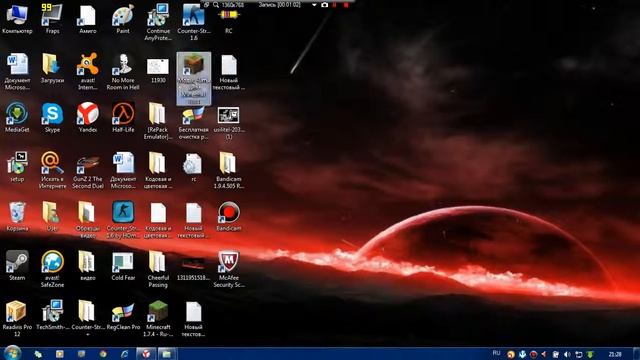The height and width of the screenshot is (360, 640).
Task: Switch the RU input language indicator
Action: pos(496,353)
